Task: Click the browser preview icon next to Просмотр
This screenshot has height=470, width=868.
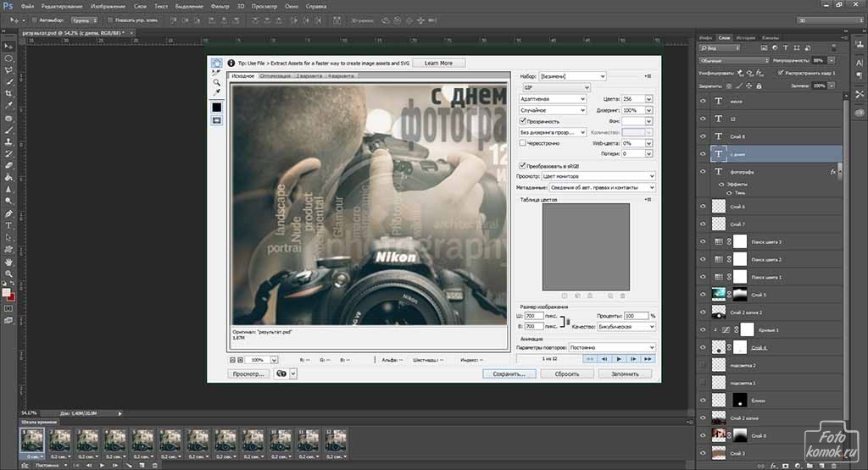Action: (281, 373)
